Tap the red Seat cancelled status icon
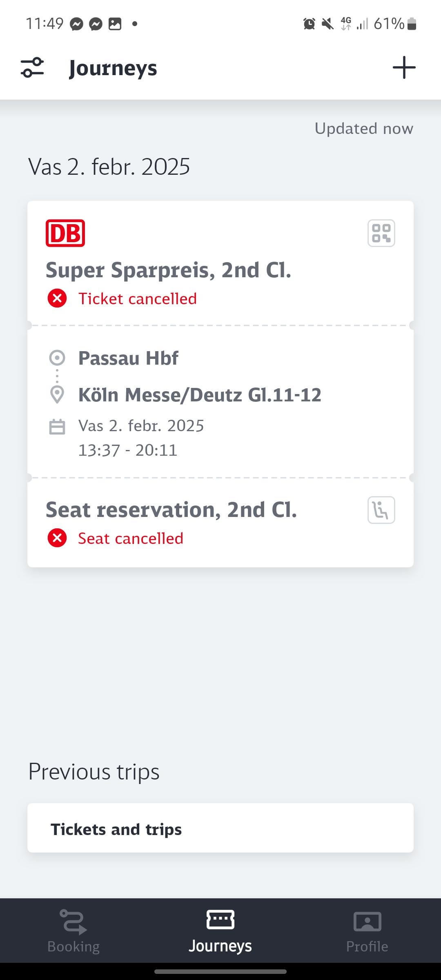This screenshot has height=980, width=441. tap(57, 538)
